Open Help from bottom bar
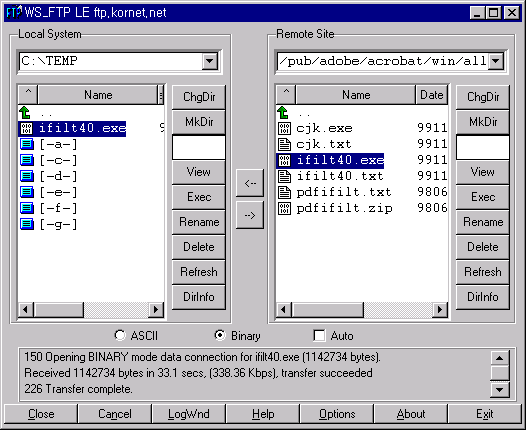 pyautogui.click(x=263, y=414)
